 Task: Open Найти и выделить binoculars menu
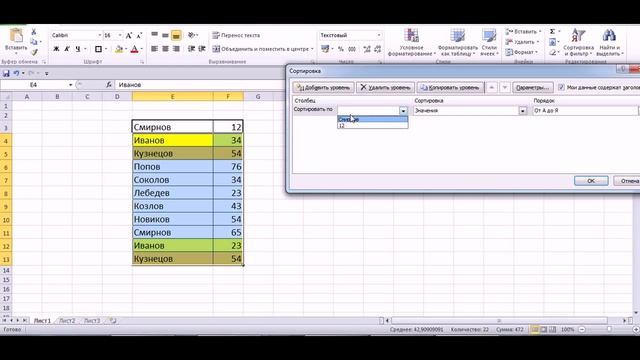(x=609, y=42)
